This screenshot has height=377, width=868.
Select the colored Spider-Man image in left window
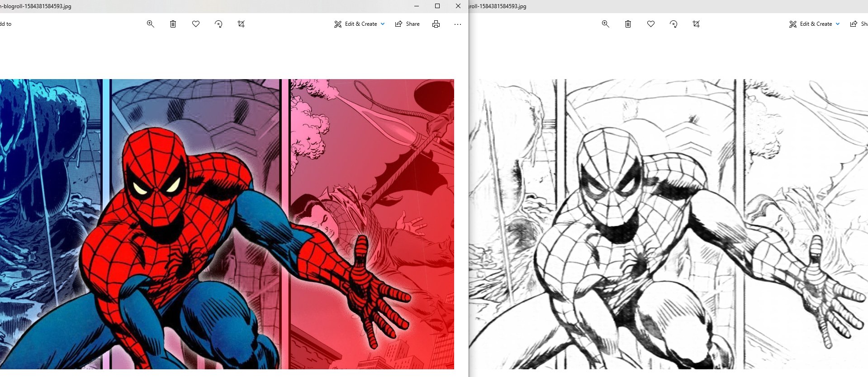227,224
